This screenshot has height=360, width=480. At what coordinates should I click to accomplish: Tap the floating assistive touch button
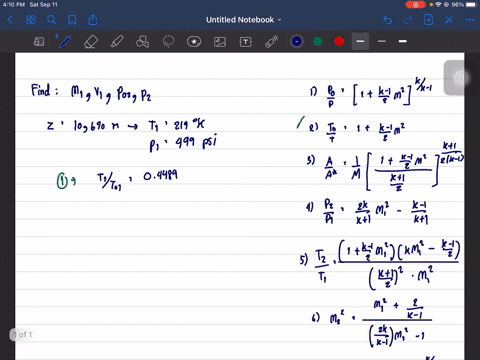[x=460, y=78]
